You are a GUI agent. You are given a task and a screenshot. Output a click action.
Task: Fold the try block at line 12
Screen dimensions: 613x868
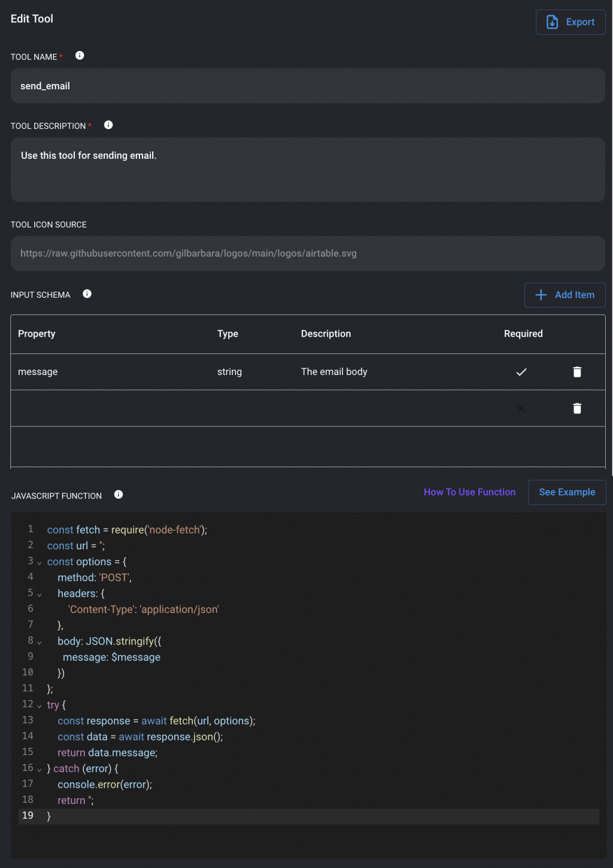tap(40, 706)
